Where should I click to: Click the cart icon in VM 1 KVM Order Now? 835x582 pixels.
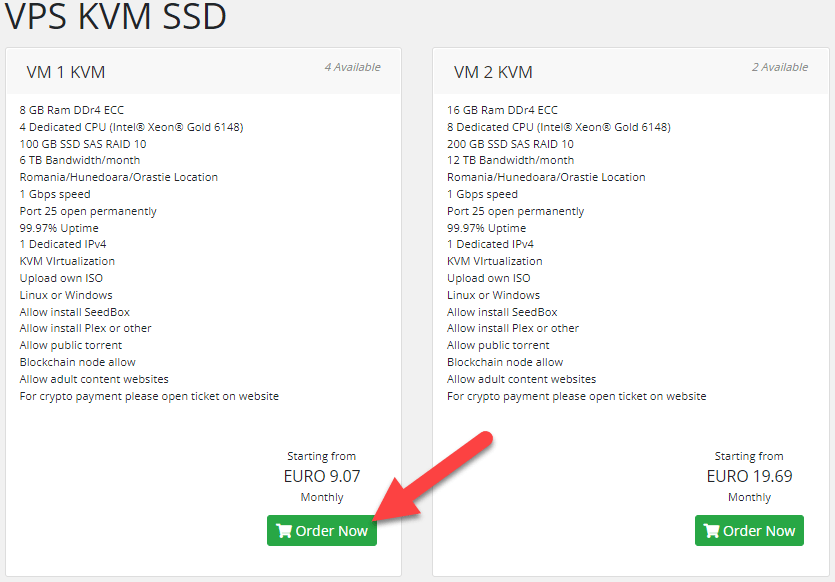coord(284,531)
